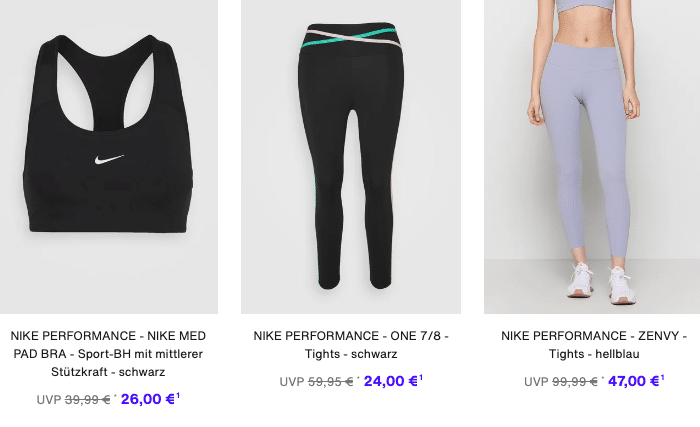This screenshot has height=427, width=700.
Task: Click the footnote marker after 47,00 €
Action: click(x=662, y=377)
